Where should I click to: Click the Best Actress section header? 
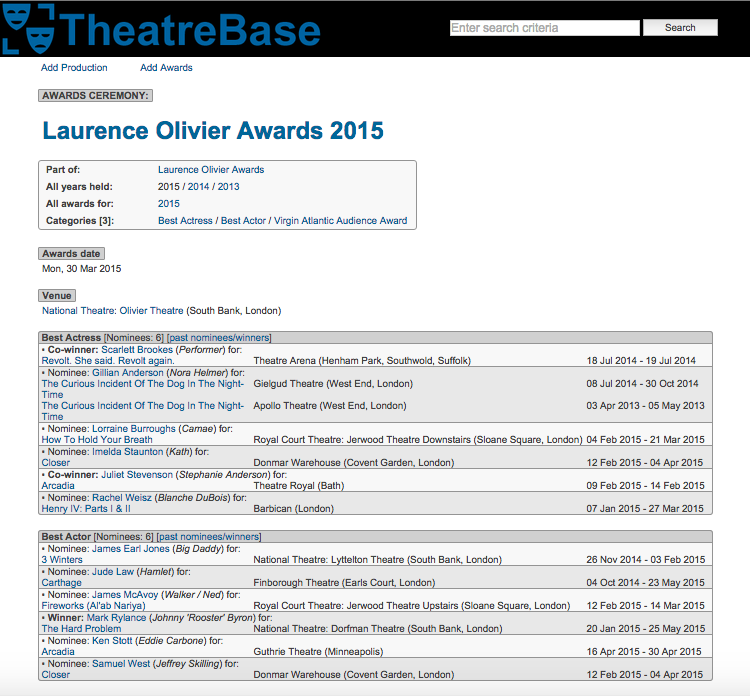click(375, 338)
